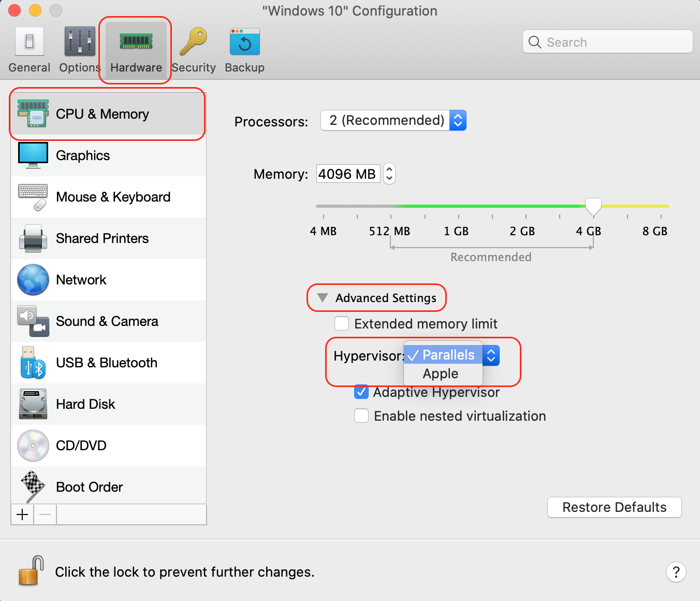Click the Shared Printers printer icon
Screen dimensions: 700x601
(33, 238)
